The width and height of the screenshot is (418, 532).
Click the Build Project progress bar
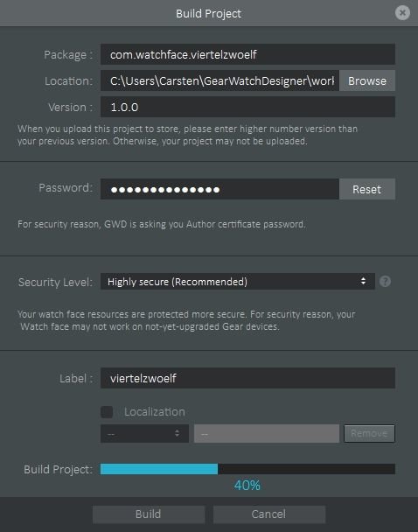[247, 469]
